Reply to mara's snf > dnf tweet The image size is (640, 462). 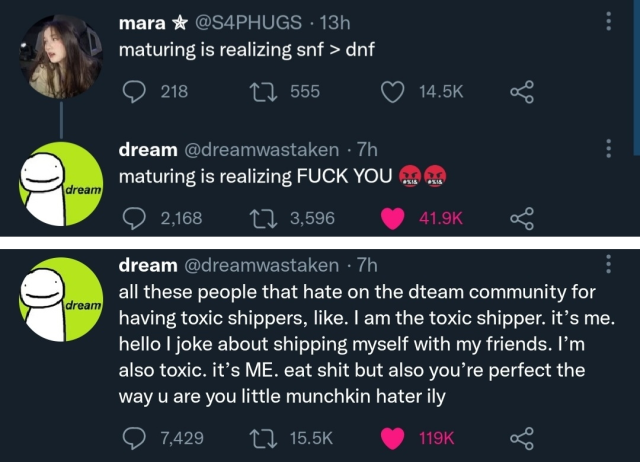134,92
